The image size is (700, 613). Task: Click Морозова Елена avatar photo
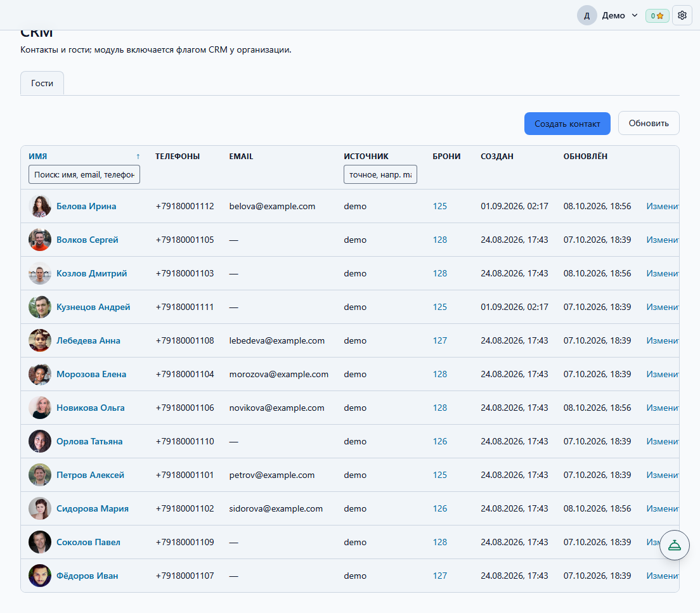tap(40, 374)
